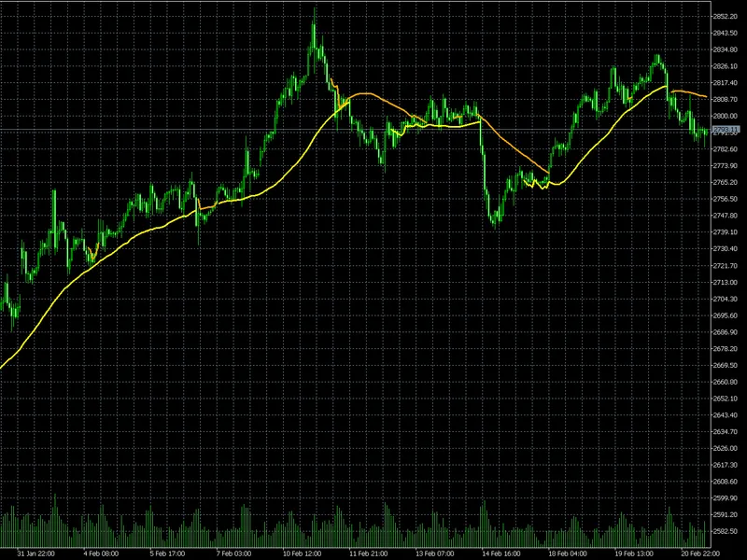747x560 pixels.
Task: Select the 2660.80 price label
Action: point(726,382)
